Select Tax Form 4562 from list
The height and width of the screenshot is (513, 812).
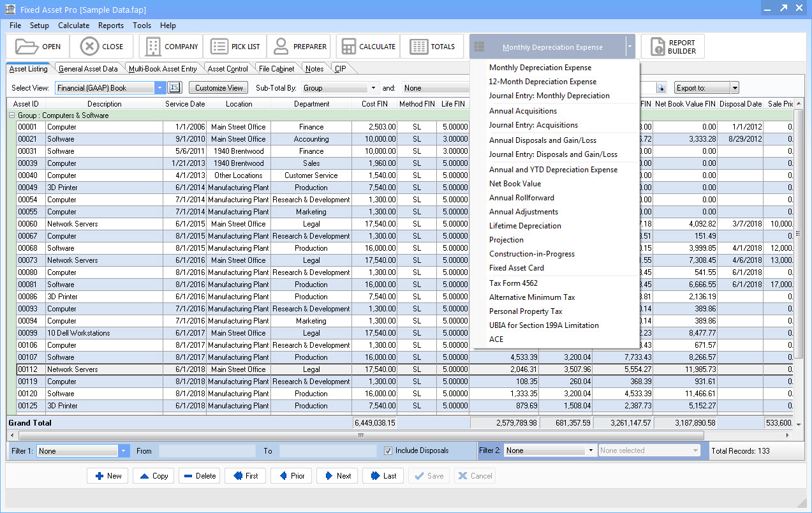click(x=513, y=283)
